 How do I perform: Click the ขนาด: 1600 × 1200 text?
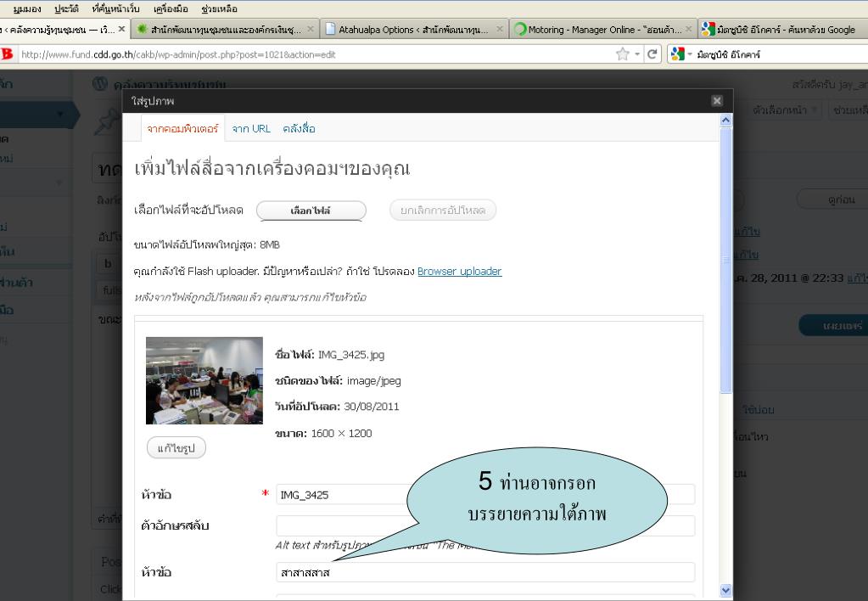click(x=324, y=433)
